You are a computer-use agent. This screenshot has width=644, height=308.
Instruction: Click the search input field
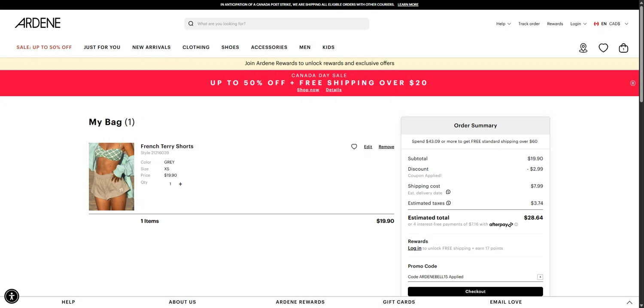click(x=276, y=24)
